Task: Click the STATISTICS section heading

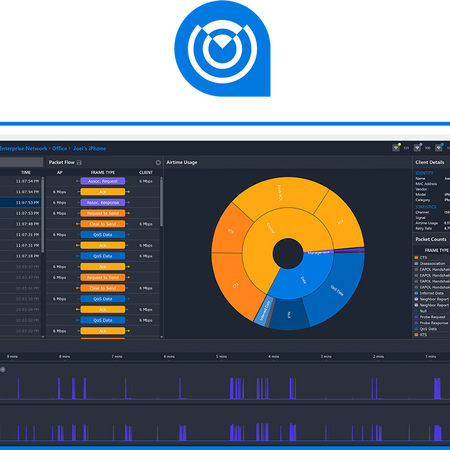Action: (426, 207)
